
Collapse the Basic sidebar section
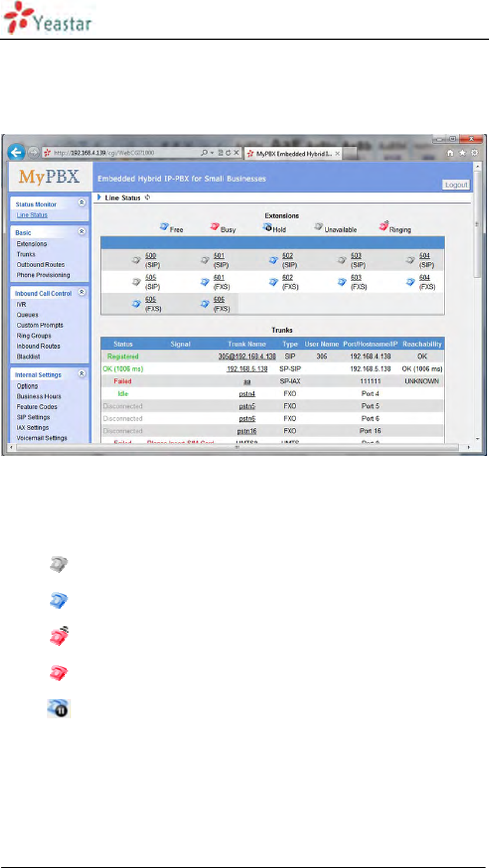click(x=82, y=231)
